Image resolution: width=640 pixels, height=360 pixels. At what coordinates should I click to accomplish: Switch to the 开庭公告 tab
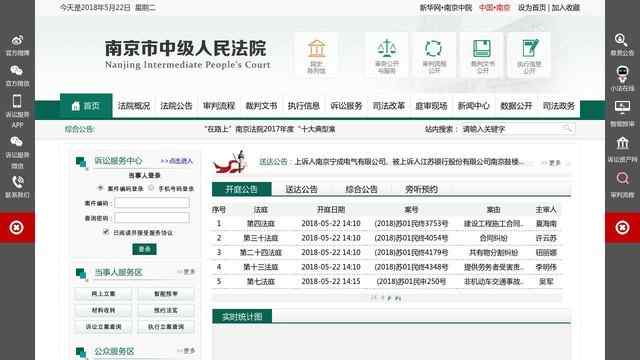coord(242,189)
